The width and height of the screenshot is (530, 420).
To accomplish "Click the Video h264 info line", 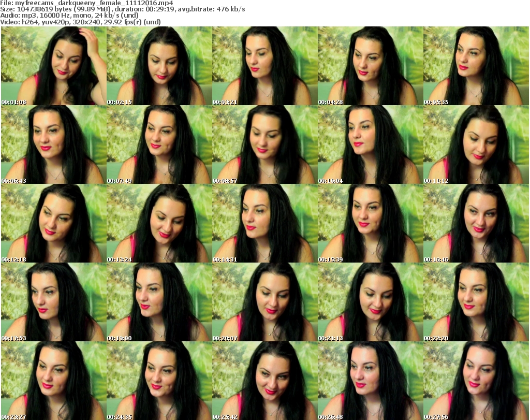I will click(80, 22).
